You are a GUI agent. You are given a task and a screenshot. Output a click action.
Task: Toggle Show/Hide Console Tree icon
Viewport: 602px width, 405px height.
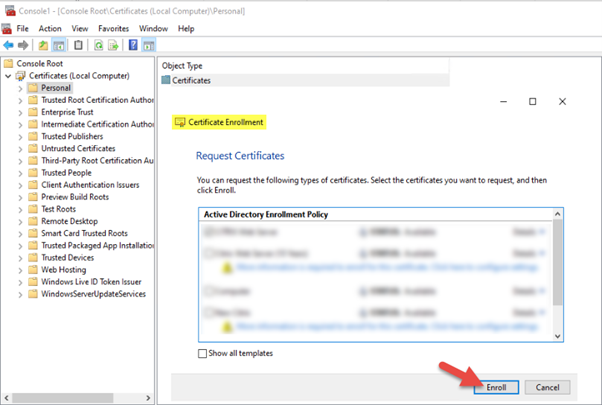(59, 45)
